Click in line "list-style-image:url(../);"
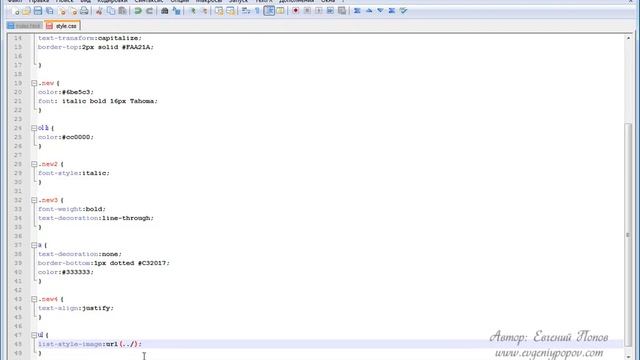640x360 pixels. pyautogui.click(x=90, y=344)
